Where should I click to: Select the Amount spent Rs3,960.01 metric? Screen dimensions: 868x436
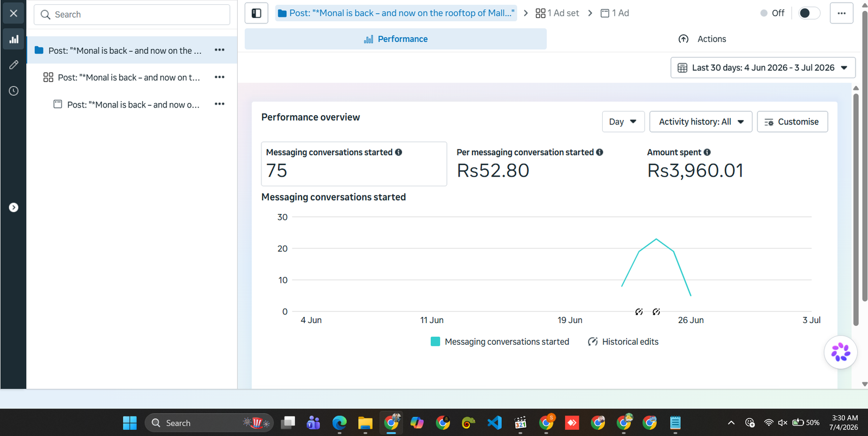(x=735, y=164)
